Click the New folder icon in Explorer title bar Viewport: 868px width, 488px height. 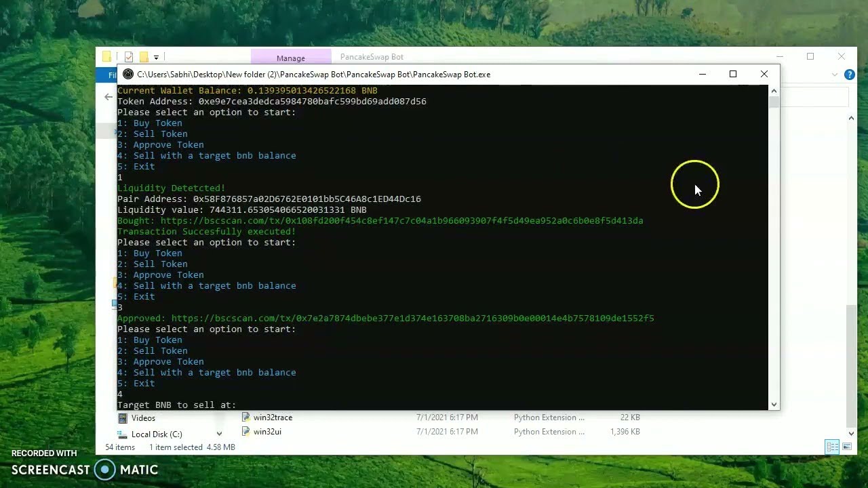(x=144, y=57)
